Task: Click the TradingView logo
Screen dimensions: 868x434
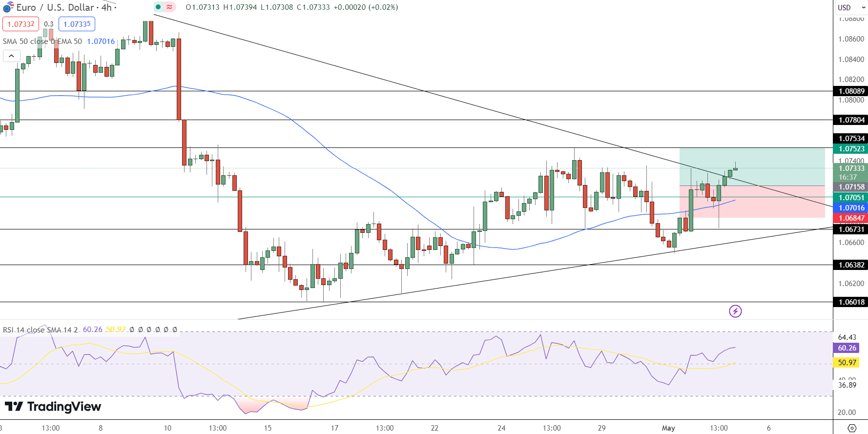Action: tap(53, 406)
